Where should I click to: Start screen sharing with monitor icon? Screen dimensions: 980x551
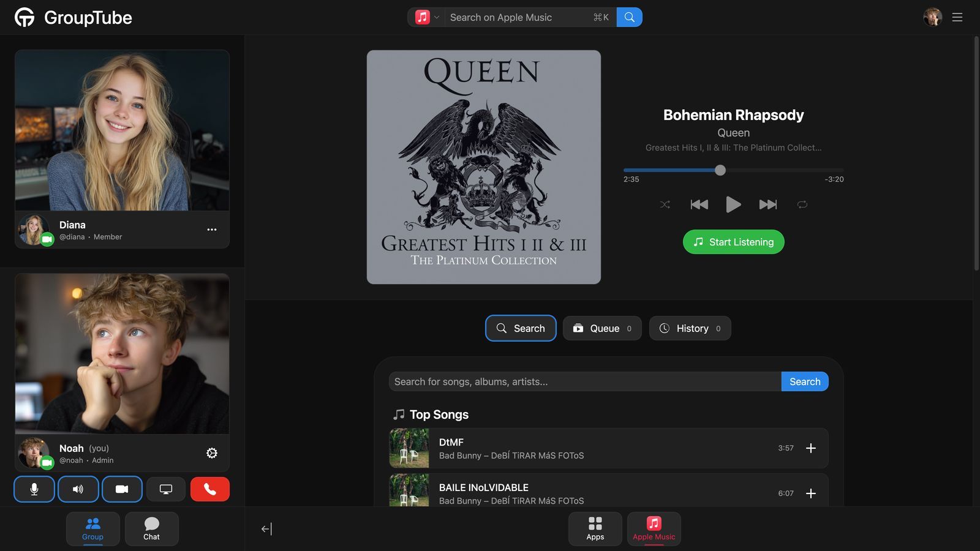pyautogui.click(x=165, y=489)
